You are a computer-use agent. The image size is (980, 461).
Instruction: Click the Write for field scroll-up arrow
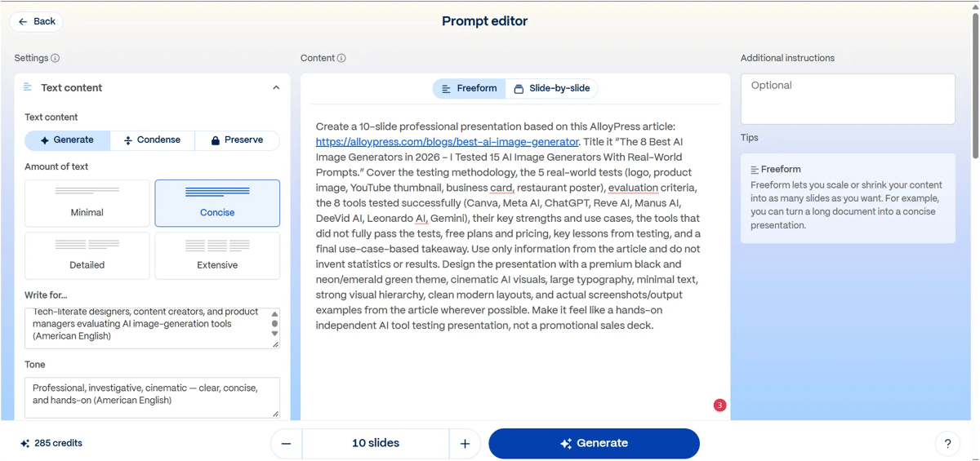[x=274, y=314]
